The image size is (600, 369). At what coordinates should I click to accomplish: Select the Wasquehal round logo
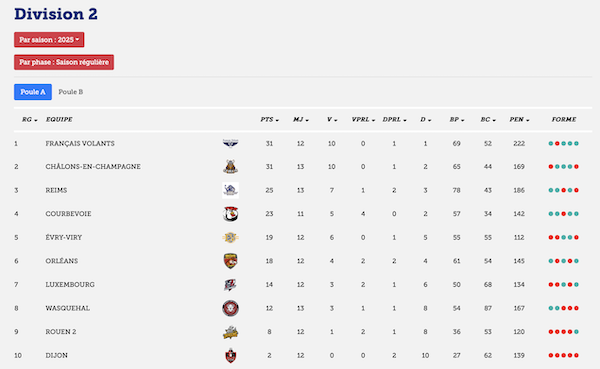230,308
